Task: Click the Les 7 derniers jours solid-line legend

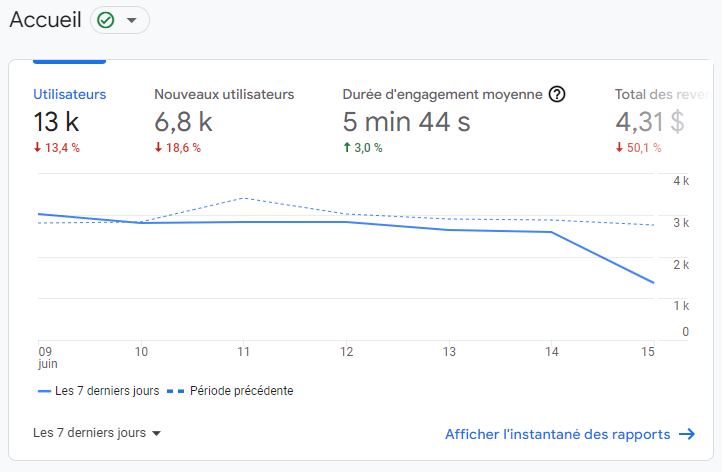Action: coord(98,391)
